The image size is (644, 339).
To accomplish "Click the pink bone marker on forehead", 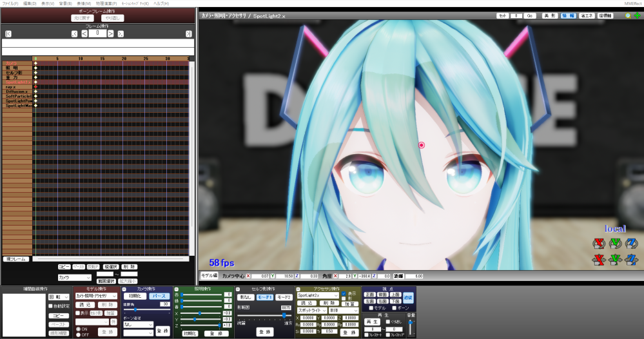I will point(421,145).
